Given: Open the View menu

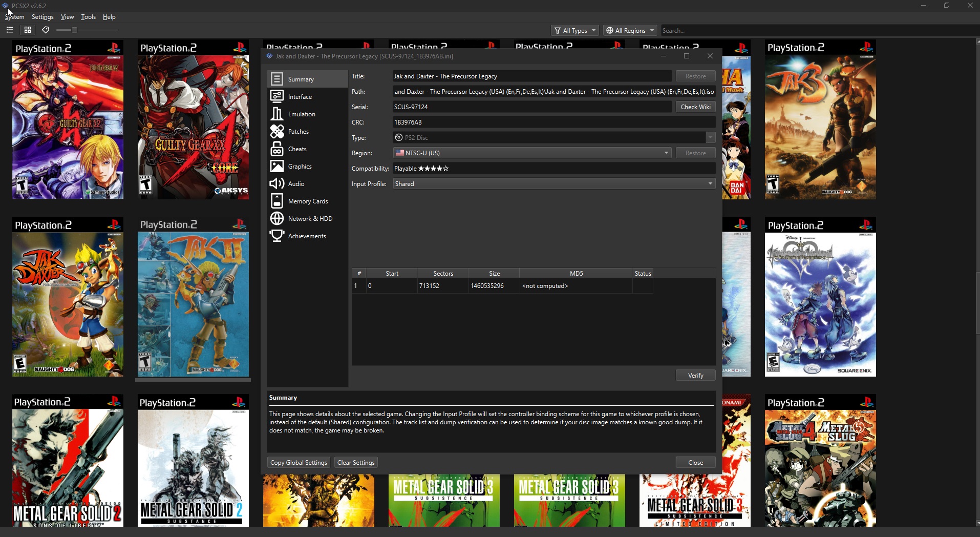Looking at the screenshot, I should 67,17.
